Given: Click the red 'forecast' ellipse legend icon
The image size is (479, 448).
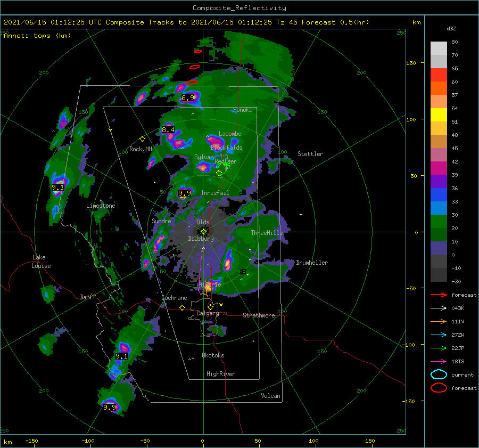Looking at the screenshot, I should pos(439,388).
